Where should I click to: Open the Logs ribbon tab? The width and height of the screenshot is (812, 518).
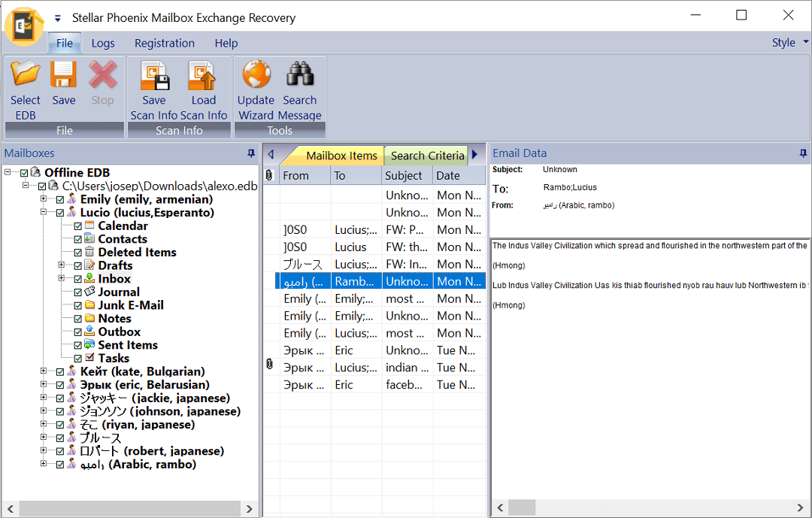click(103, 43)
